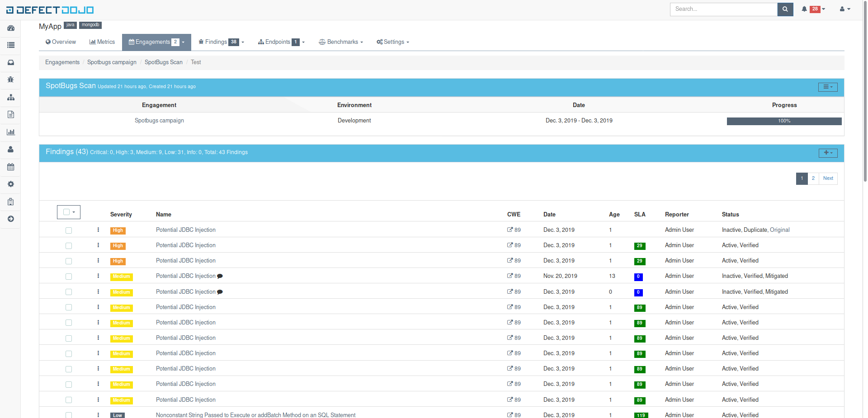Open the engagements inbox icon in the sidebar
This screenshot has width=868, height=418.
11,62
